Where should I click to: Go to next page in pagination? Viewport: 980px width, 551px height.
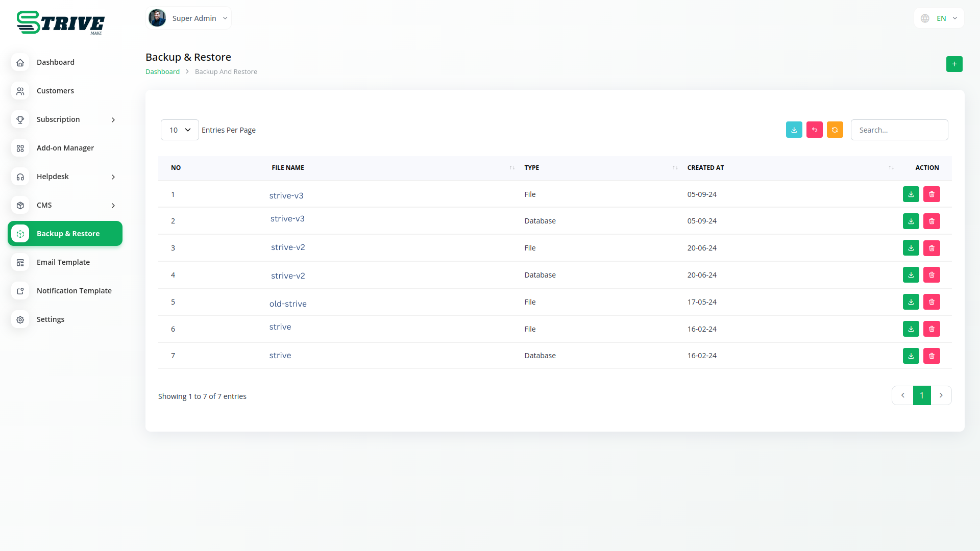[941, 395]
